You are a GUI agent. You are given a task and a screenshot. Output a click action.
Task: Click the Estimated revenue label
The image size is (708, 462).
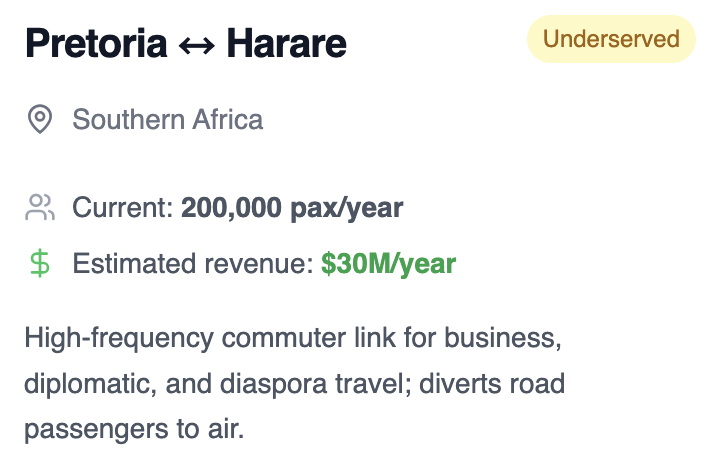193,263
